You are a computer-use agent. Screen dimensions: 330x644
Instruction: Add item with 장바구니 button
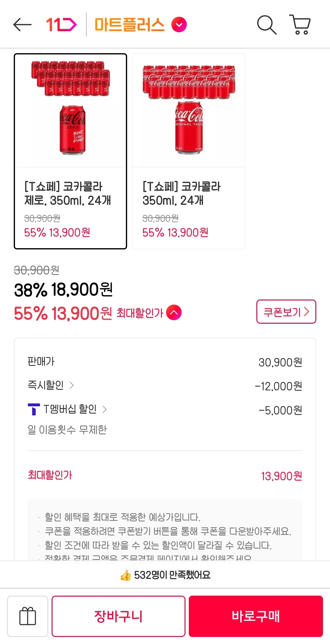point(118,616)
